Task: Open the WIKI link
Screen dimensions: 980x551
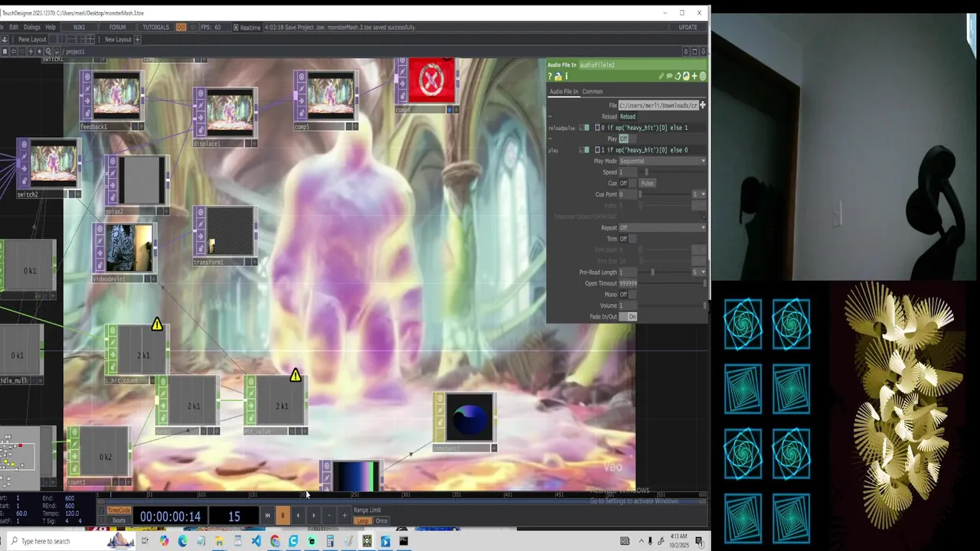Action: [x=79, y=28]
